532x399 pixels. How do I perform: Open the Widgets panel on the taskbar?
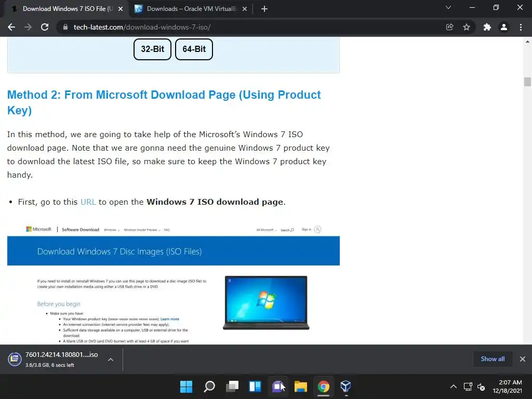(255, 387)
